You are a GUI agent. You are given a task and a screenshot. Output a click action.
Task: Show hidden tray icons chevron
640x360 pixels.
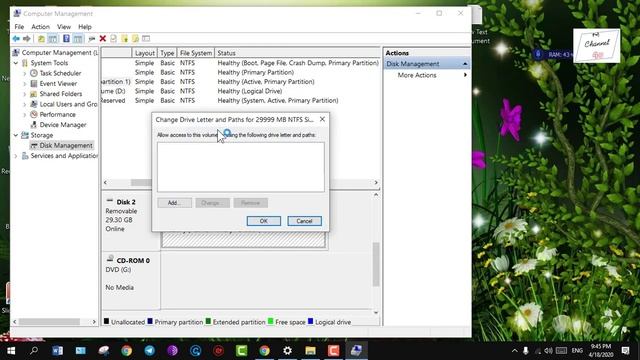(514, 351)
